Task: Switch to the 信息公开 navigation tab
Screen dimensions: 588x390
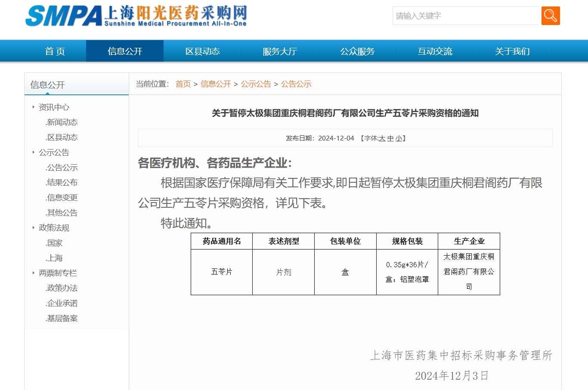Action: 124,51
